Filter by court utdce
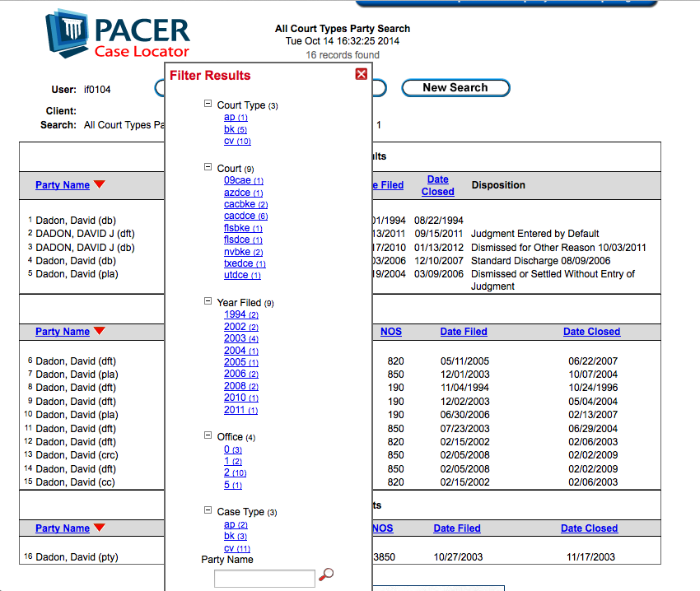The width and height of the screenshot is (700, 591). point(242,275)
